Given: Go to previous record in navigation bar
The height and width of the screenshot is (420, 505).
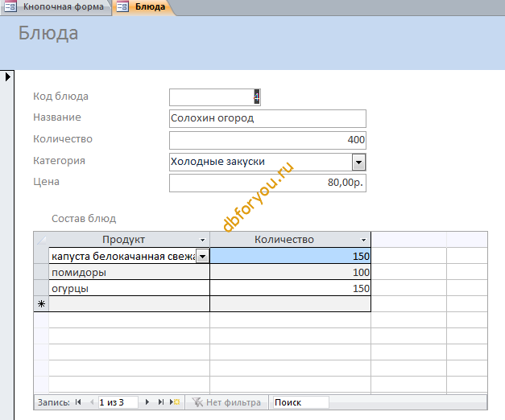Looking at the screenshot, I should (x=92, y=402).
